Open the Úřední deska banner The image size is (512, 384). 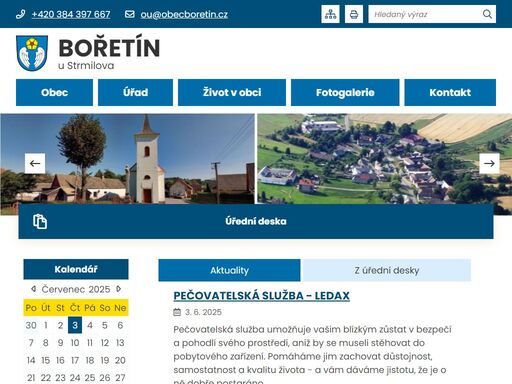point(256,221)
